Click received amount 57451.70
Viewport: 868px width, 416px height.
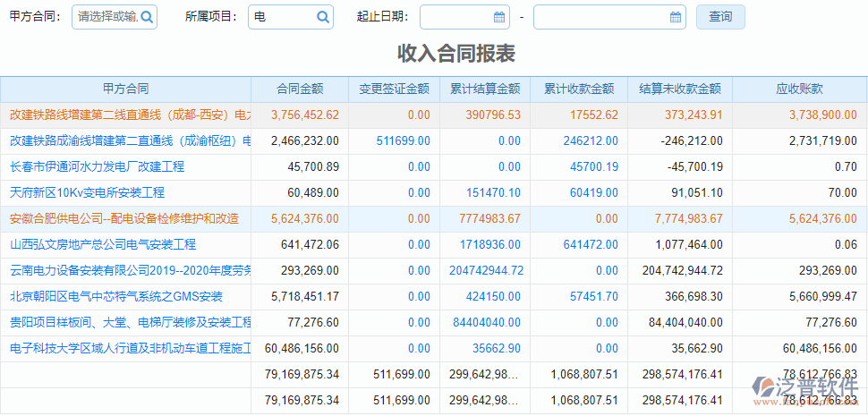pos(594,296)
